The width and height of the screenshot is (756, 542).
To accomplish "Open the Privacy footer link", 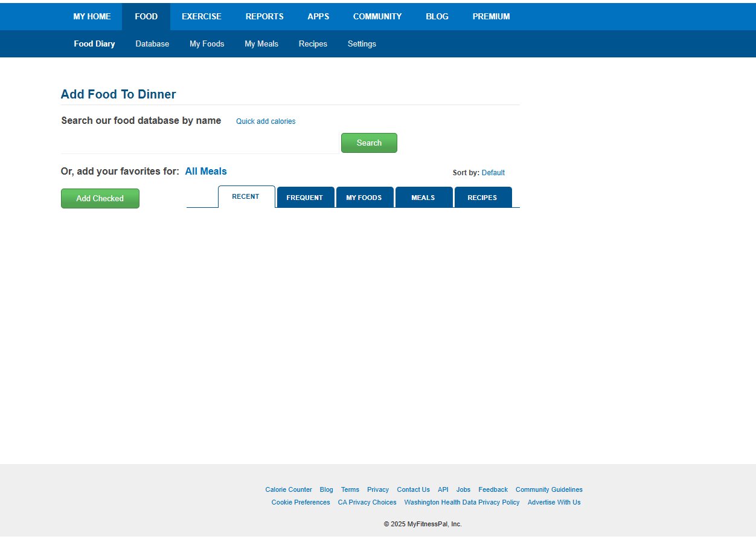I will (378, 489).
